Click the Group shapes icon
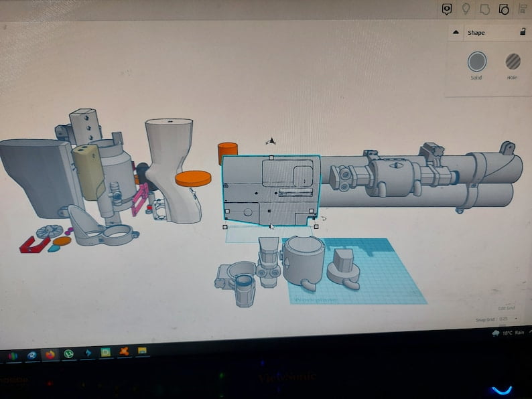532x399 pixels. point(484,9)
